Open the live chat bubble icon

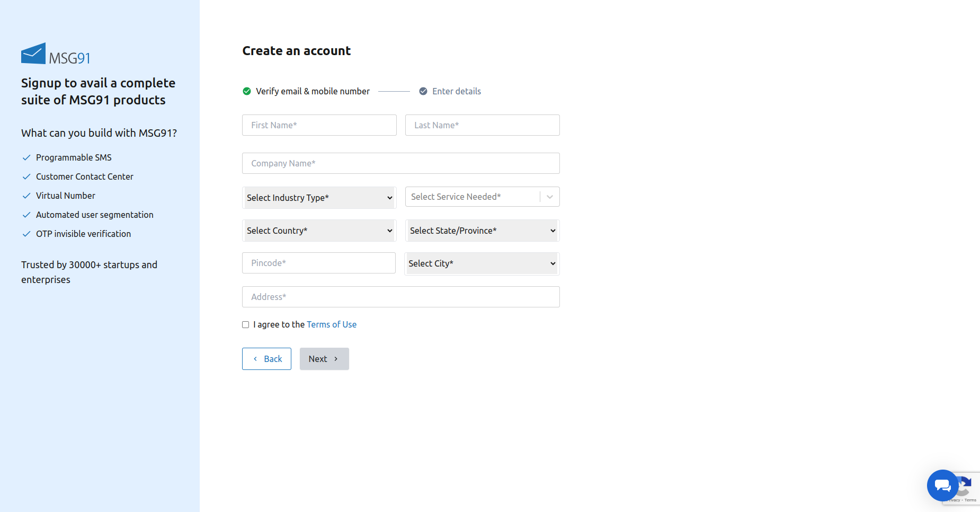pos(942,485)
